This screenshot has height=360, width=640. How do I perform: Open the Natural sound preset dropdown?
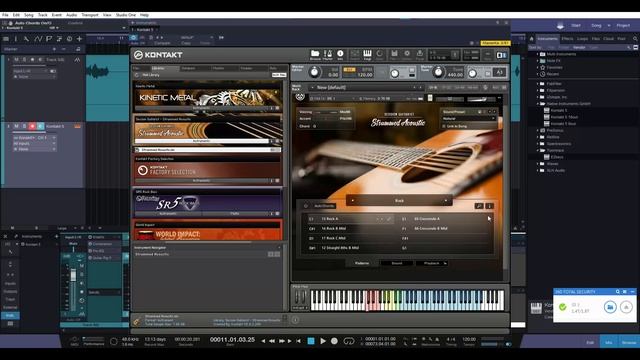click(469, 118)
